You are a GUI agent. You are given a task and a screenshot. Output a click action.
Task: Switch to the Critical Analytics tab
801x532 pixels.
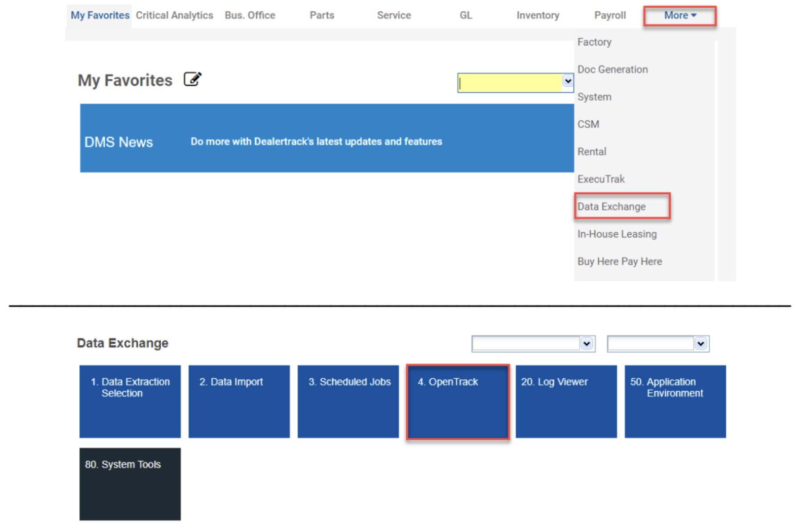tap(175, 16)
